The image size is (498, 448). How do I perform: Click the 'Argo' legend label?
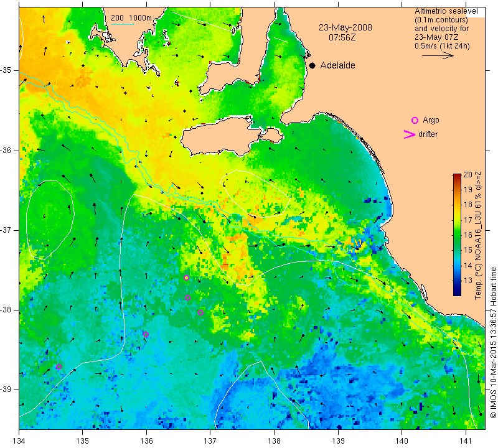tap(431, 120)
